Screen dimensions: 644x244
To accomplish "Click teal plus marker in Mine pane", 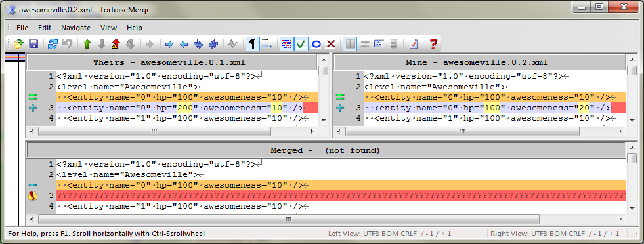I will tap(340, 108).
